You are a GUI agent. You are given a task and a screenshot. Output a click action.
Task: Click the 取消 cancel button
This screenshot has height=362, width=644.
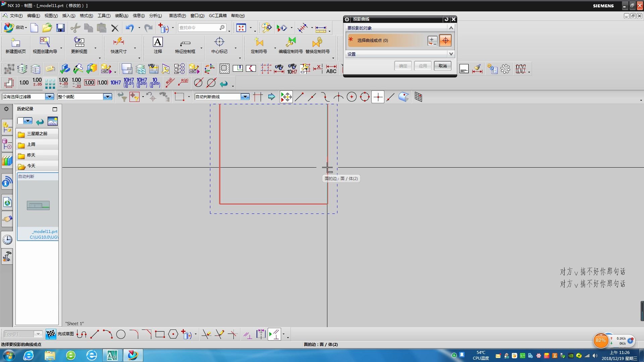click(x=443, y=66)
